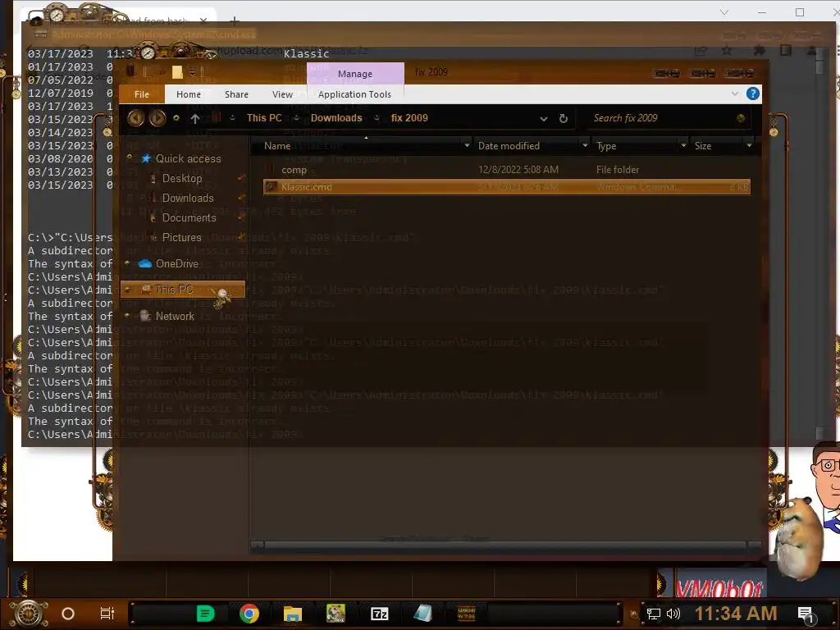
Task: Open Explorer help with the question mark
Action: click(x=753, y=94)
